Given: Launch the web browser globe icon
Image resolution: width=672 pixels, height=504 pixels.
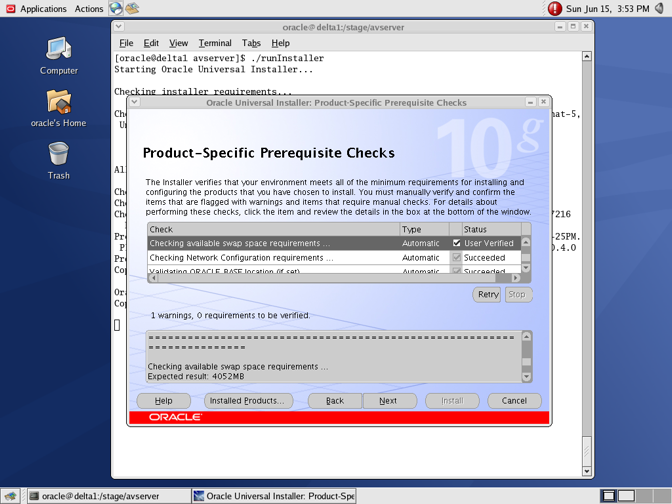Looking at the screenshot, I should 115,8.
